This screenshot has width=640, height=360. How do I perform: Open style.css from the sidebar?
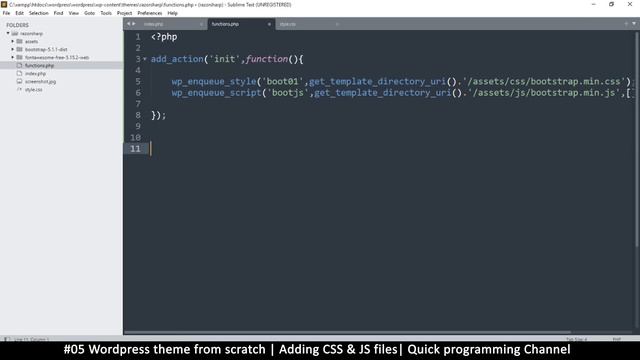point(33,89)
